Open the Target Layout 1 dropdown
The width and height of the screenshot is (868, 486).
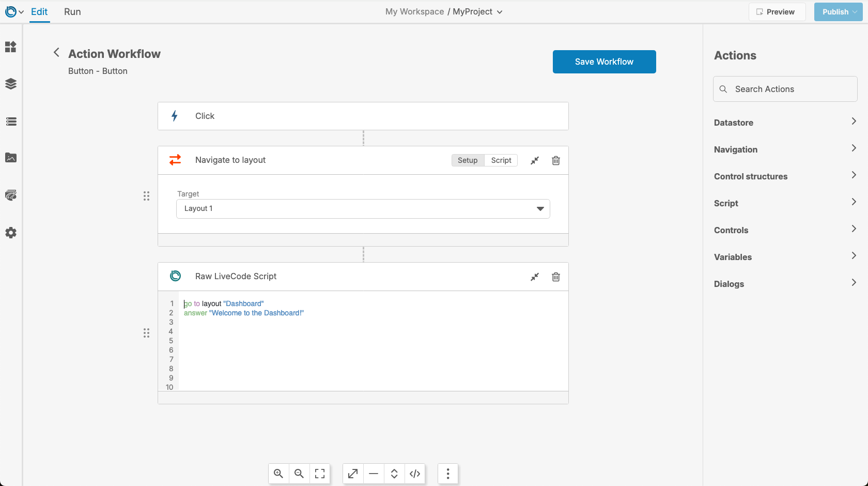[363, 209]
